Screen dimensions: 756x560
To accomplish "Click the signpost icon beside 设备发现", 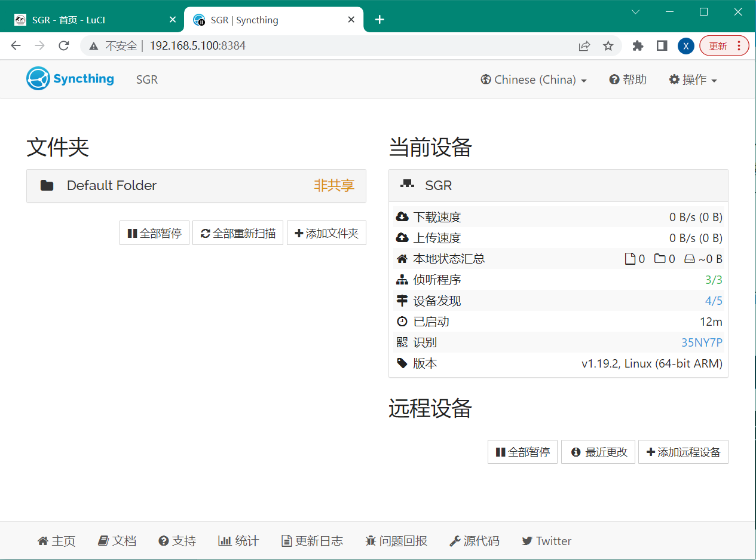I will point(402,301).
